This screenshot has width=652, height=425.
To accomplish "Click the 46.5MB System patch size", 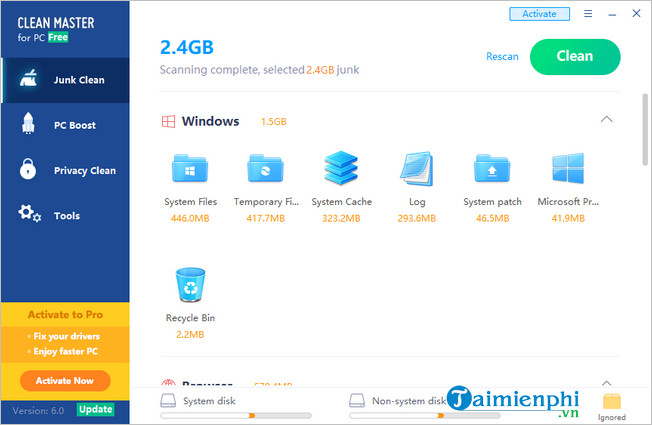I will click(492, 218).
